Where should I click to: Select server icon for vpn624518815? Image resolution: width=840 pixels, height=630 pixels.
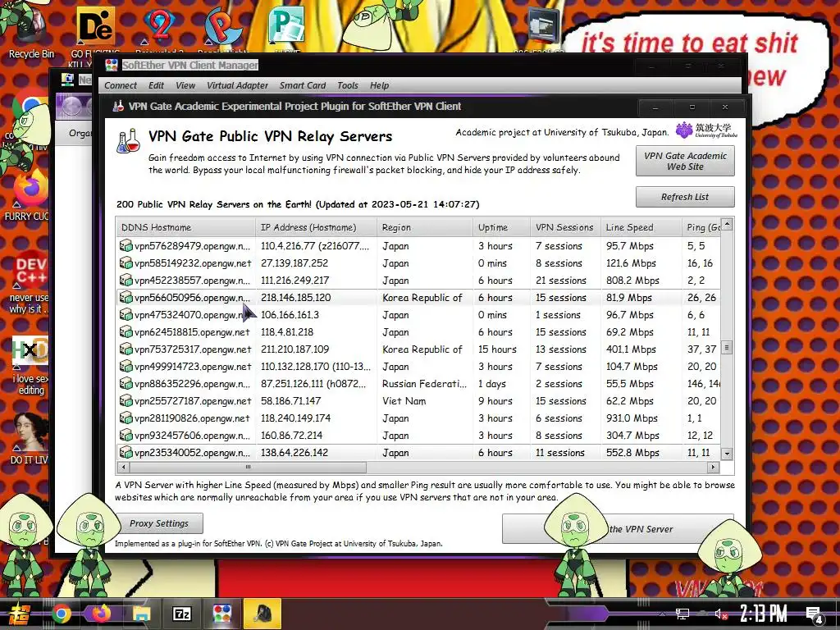(126, 332)
